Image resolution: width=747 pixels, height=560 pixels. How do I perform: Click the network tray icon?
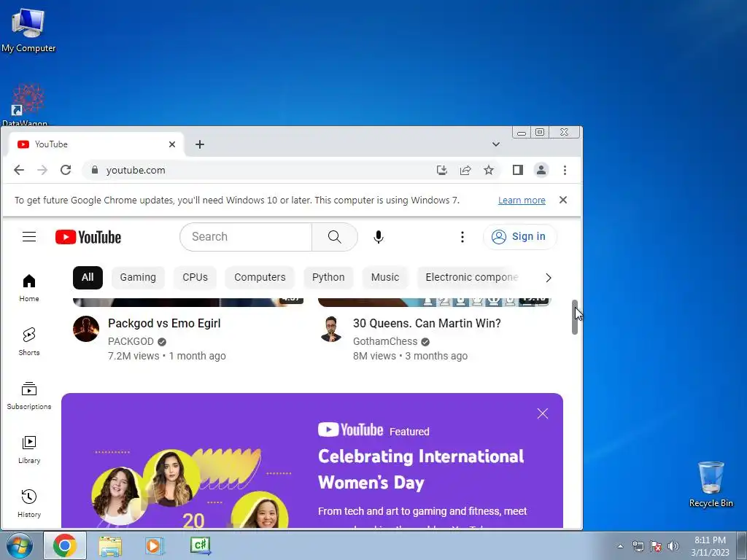(638, 546)
